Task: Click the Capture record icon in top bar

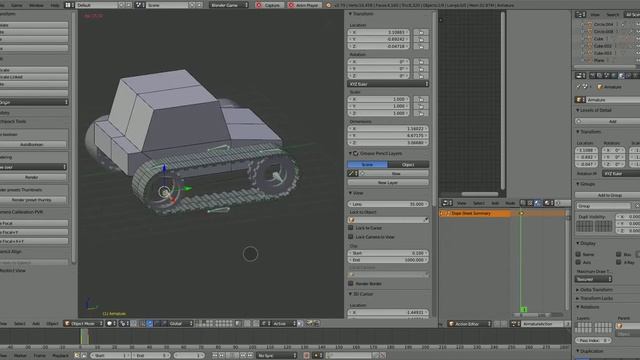Action: [x=259, y=5]
